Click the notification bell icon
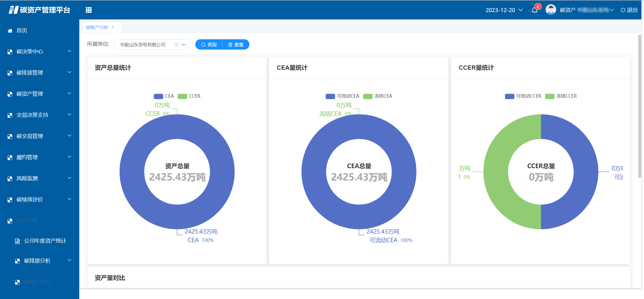Screen dimensions: 644x299 (x=534, y=10)
